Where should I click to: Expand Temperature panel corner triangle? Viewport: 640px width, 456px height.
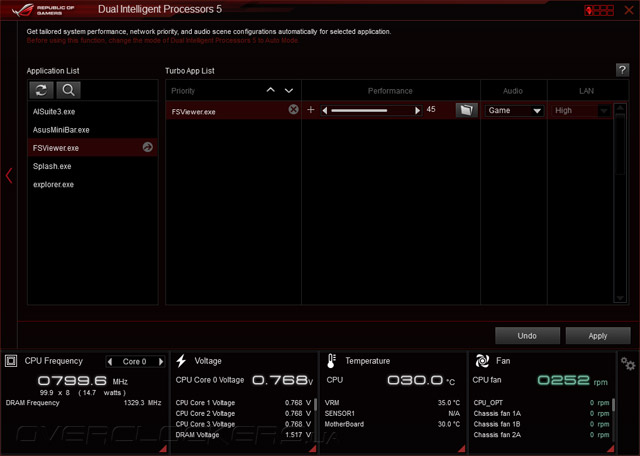point(462,449)
